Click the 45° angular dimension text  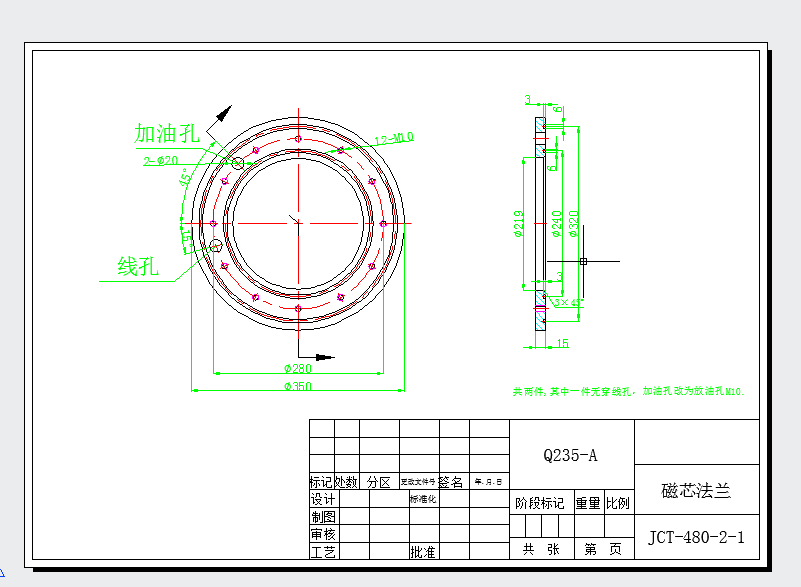[x=186, y=176]
